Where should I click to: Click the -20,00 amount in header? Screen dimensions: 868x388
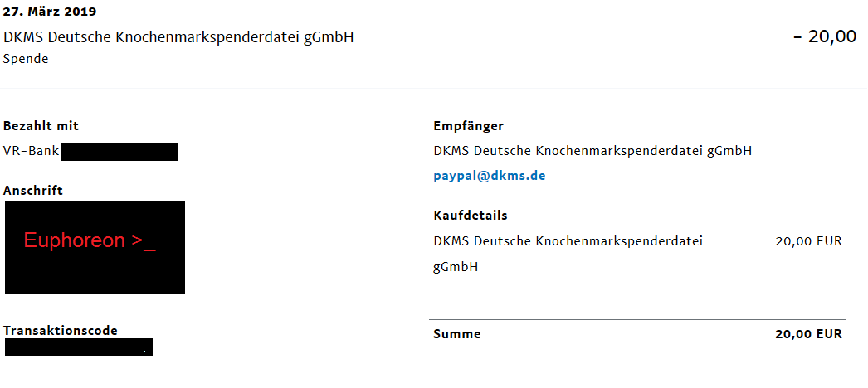(x=826, y=36)
